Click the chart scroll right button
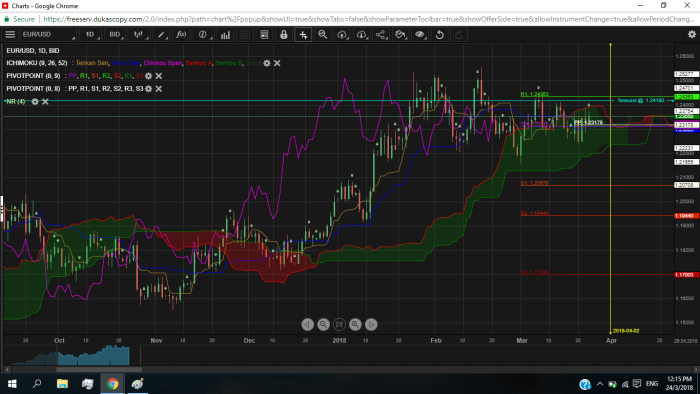This screenshot has width=700, height=394. [x=371, y=324]
